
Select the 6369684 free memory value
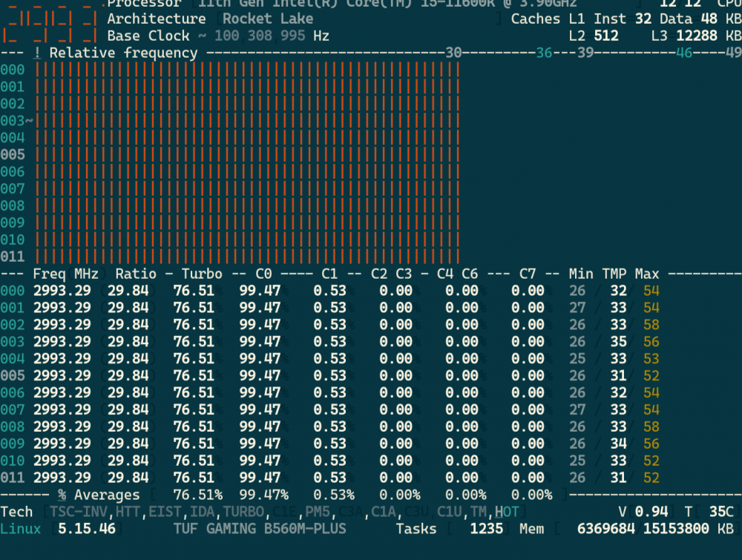(605, 530)
